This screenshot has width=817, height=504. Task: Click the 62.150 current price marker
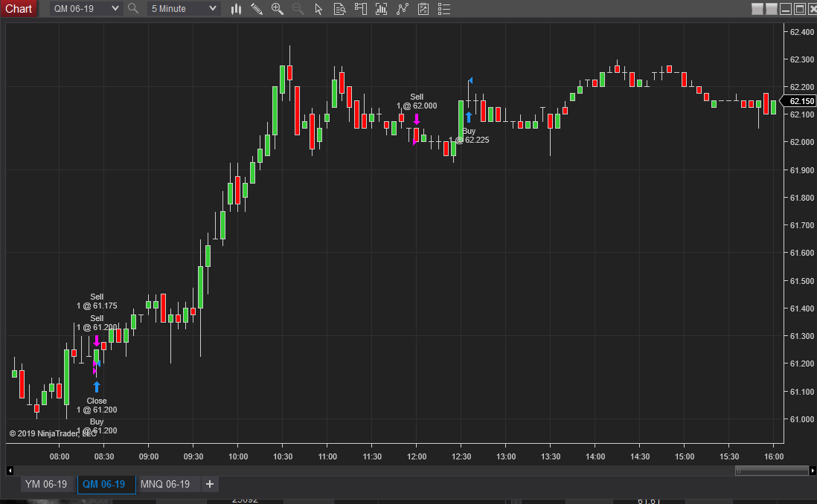(x=798, y=101)
